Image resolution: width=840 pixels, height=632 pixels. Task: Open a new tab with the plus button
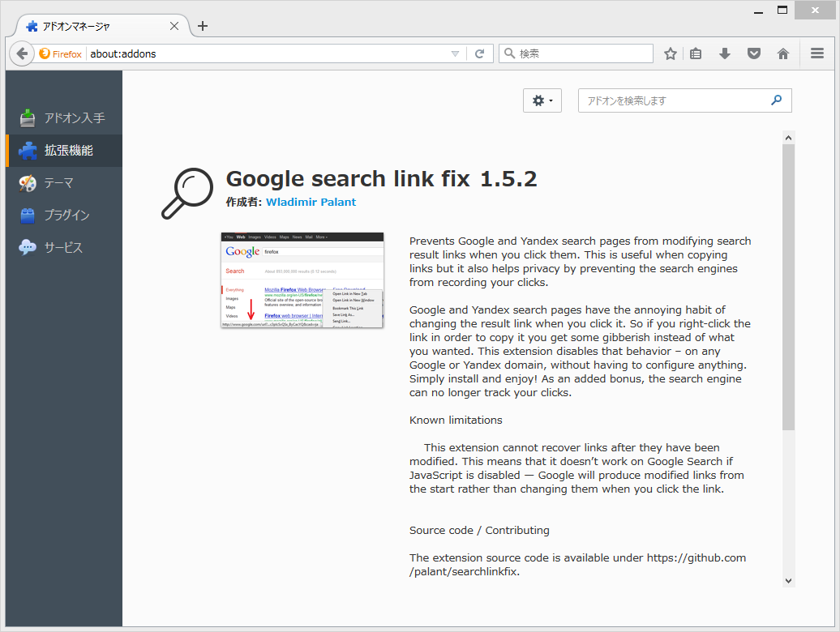click(202, 25)
